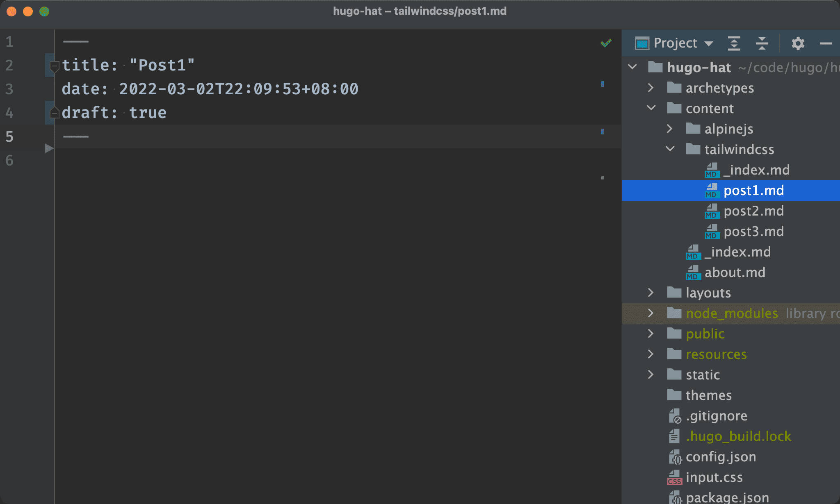Click the markdown file icon for about.md

[693, 272]
